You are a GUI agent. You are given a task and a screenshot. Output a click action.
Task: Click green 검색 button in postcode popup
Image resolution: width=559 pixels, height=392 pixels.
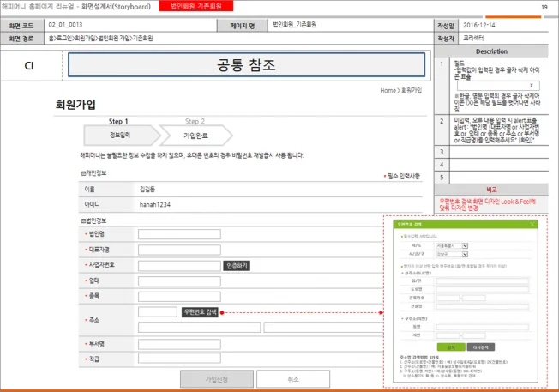(451, 347)
